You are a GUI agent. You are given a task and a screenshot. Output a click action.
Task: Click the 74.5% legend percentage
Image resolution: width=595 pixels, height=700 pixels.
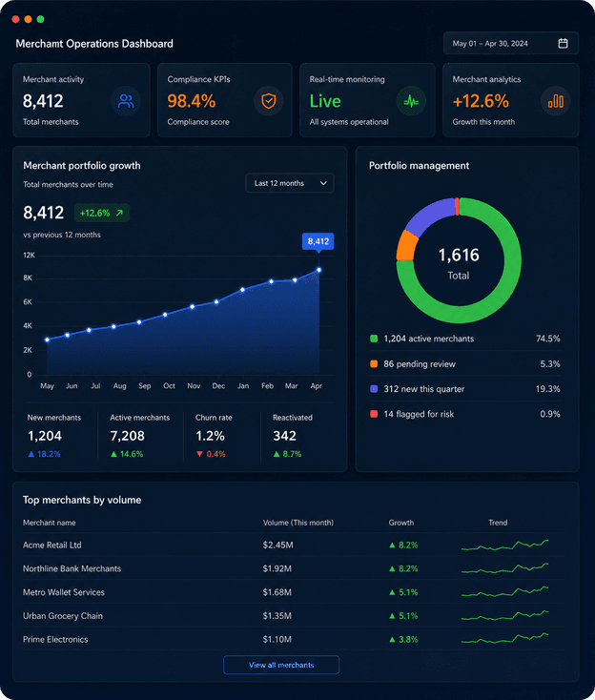pyautogui.click(x=547, y=339)
